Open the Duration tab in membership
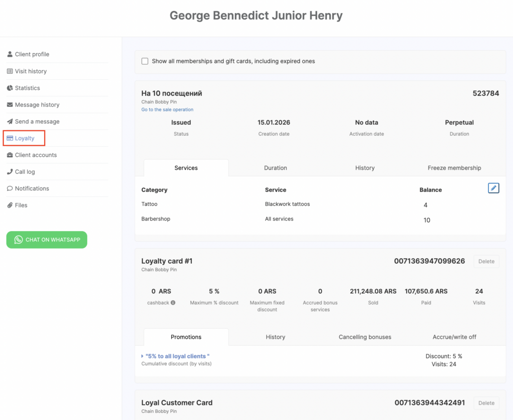Screen dimensions: 513x420 pos(275,168)
